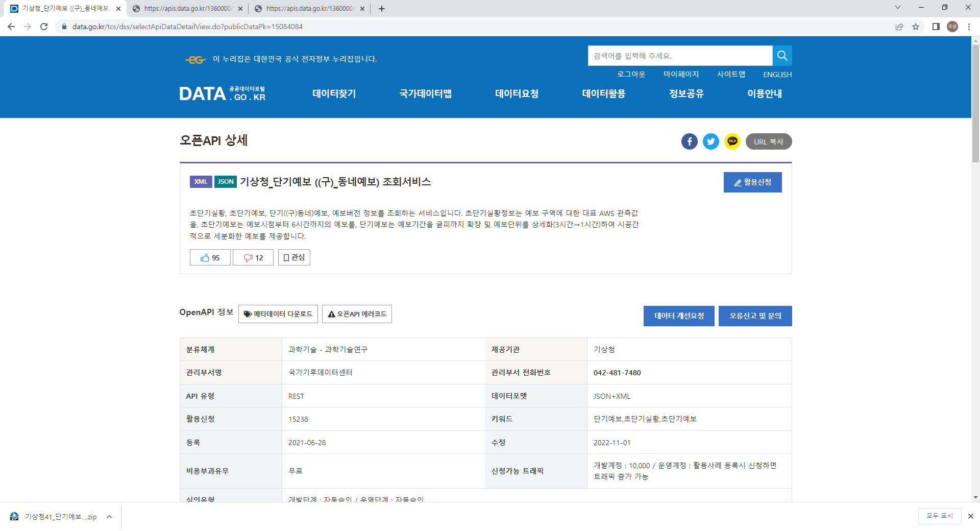This screenshot has height=531, width=980.
Task: Open the 사이트맵 link
Action: coord(731,74)
